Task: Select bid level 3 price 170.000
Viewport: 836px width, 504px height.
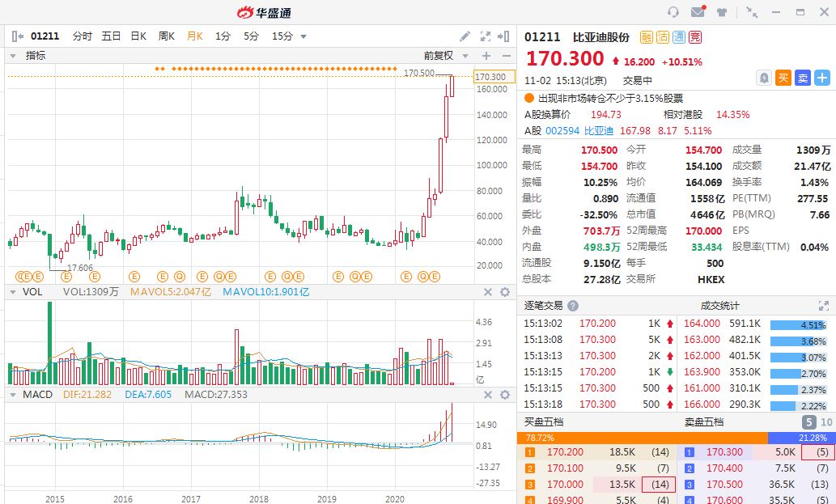Action: [565, 485]
